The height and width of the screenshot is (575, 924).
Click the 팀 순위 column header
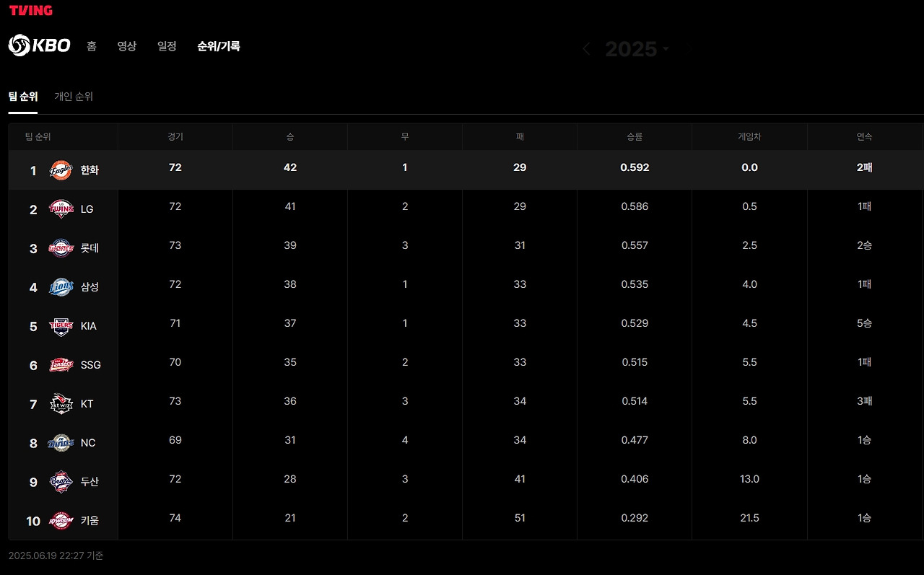tap(38, 136)
